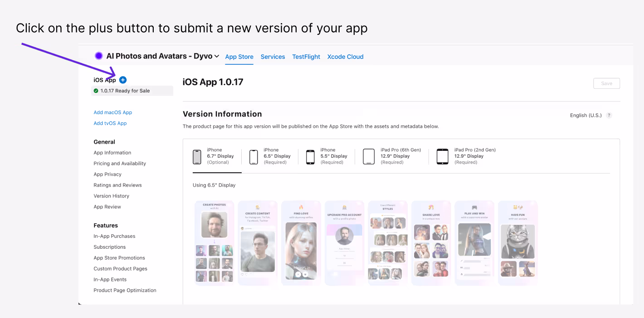Open App Information in the sidebar
Viewport: 644px width, 318px height.
pos(112,153)
